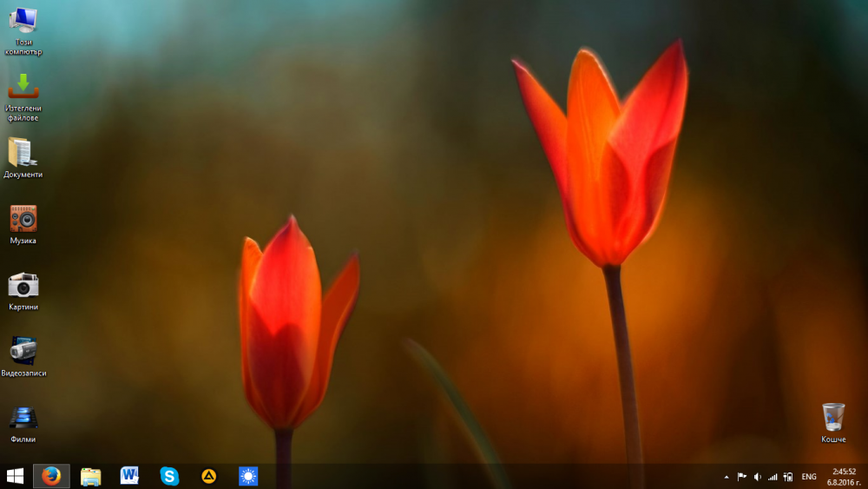
Task: Show hidden system tray icons
Action: pyautogui.click(x=727, y=477)
